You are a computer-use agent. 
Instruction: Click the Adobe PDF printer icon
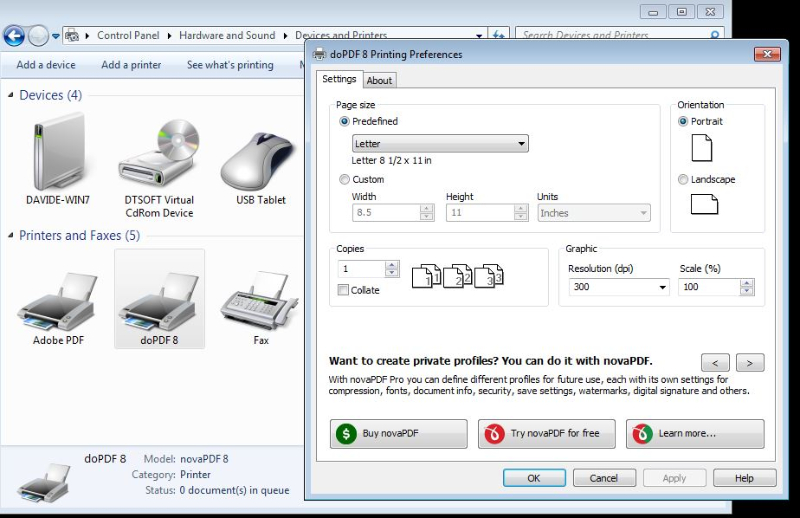[x=58, y=299]
